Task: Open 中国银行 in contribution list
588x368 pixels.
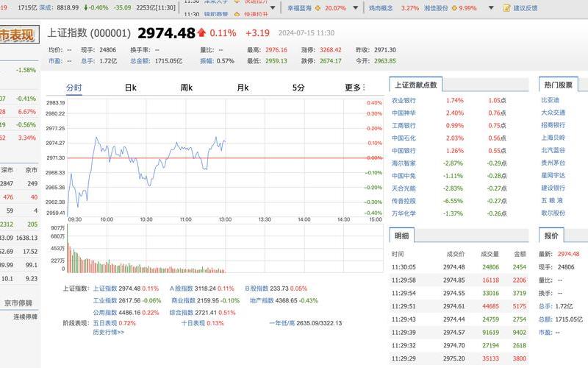Action: coord(404,151)
